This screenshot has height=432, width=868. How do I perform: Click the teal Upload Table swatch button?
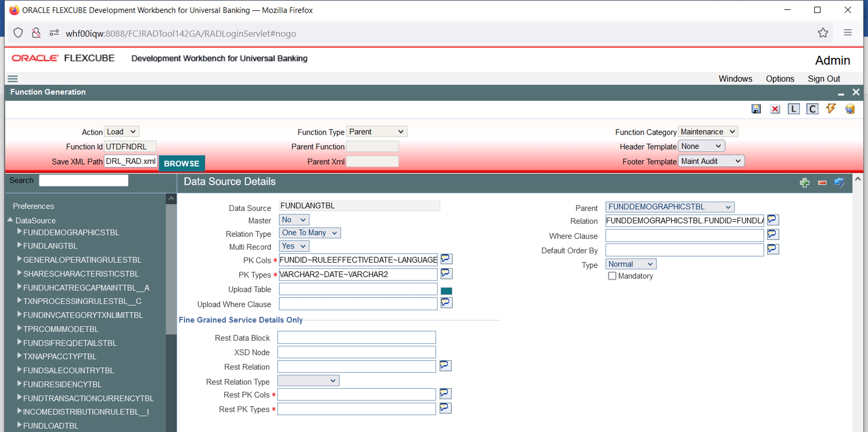pos(446,291)
